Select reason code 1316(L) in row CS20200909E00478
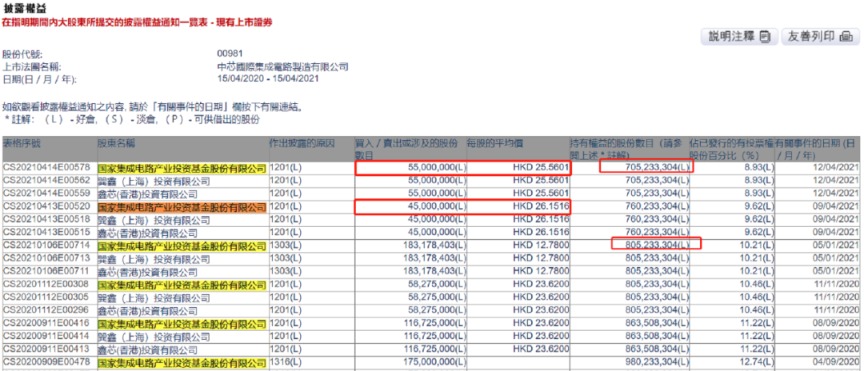This screenshot has width=864, height=371. tap(285, 363)
